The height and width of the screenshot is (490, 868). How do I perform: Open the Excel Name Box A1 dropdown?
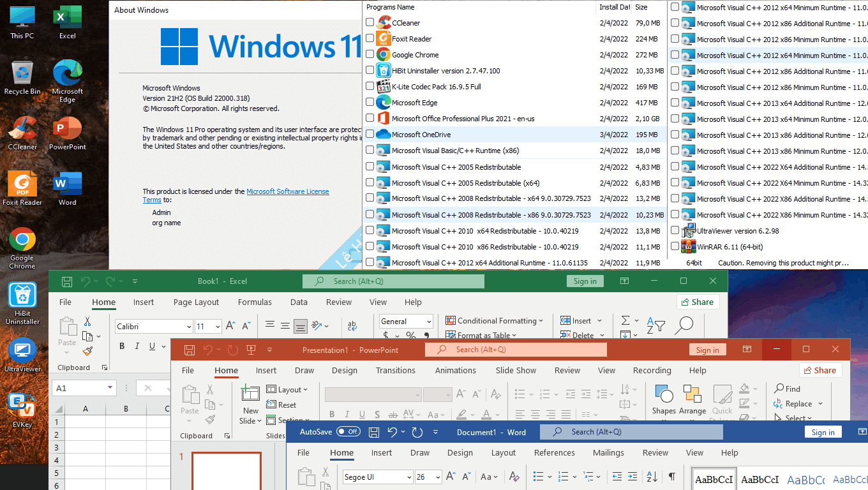[x=110, y=388]
